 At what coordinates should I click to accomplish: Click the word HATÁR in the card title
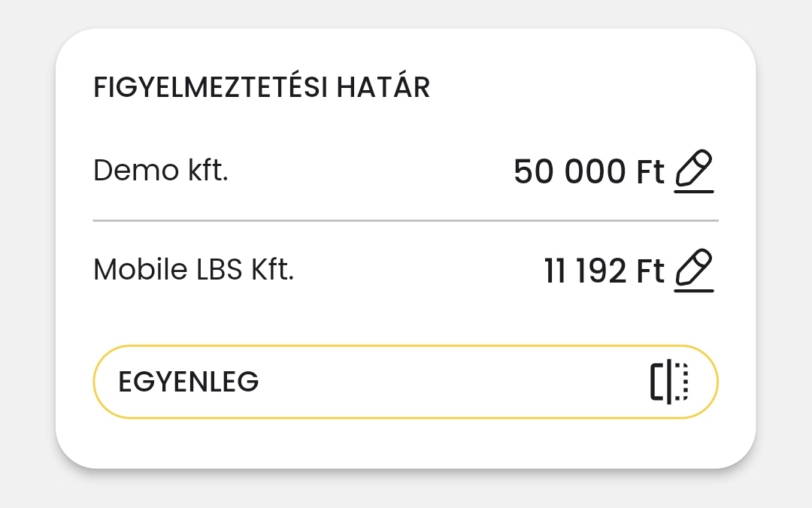click(383, 88)
